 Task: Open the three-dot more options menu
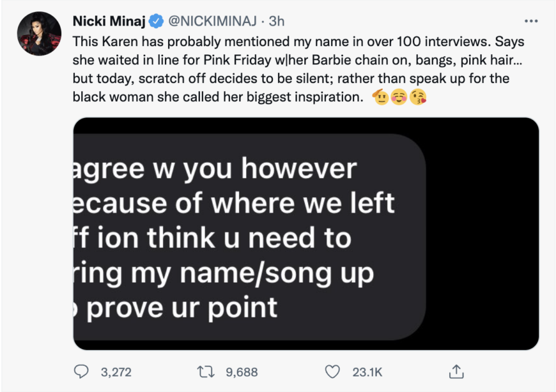[531, 21]
